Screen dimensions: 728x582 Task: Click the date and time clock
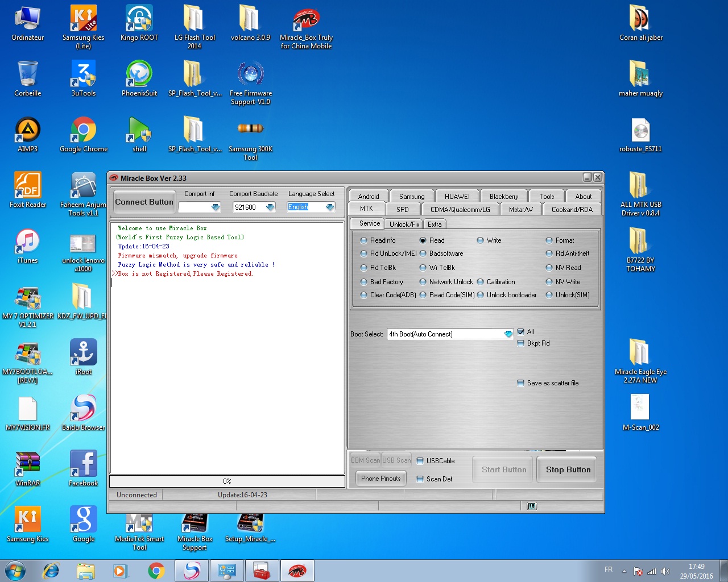click(696, 571)
